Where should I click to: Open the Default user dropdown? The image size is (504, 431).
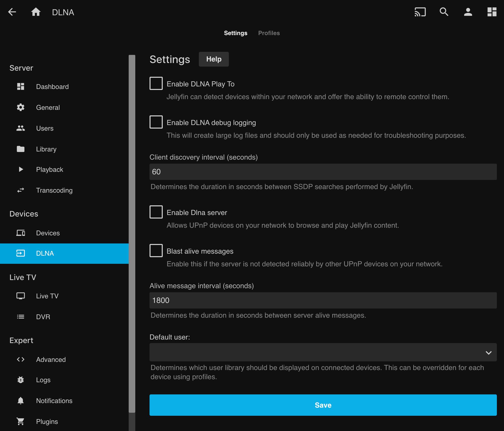(x=322, y=352)
